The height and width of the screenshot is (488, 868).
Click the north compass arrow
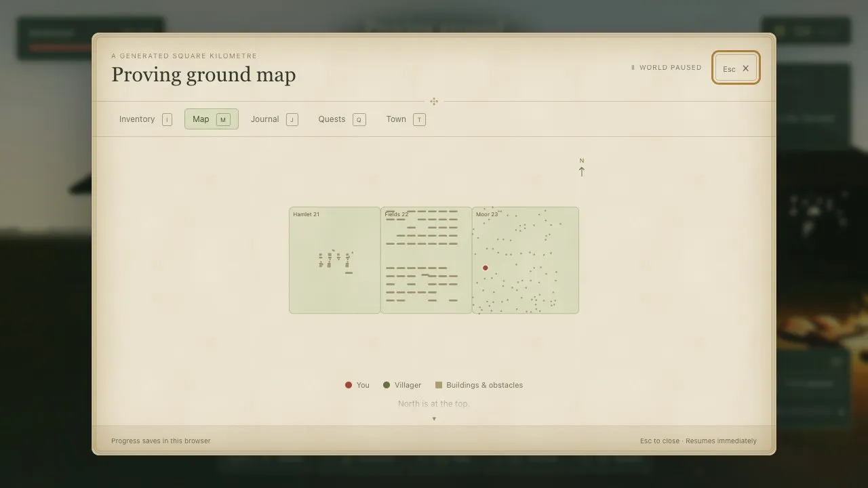pos(582,171)
